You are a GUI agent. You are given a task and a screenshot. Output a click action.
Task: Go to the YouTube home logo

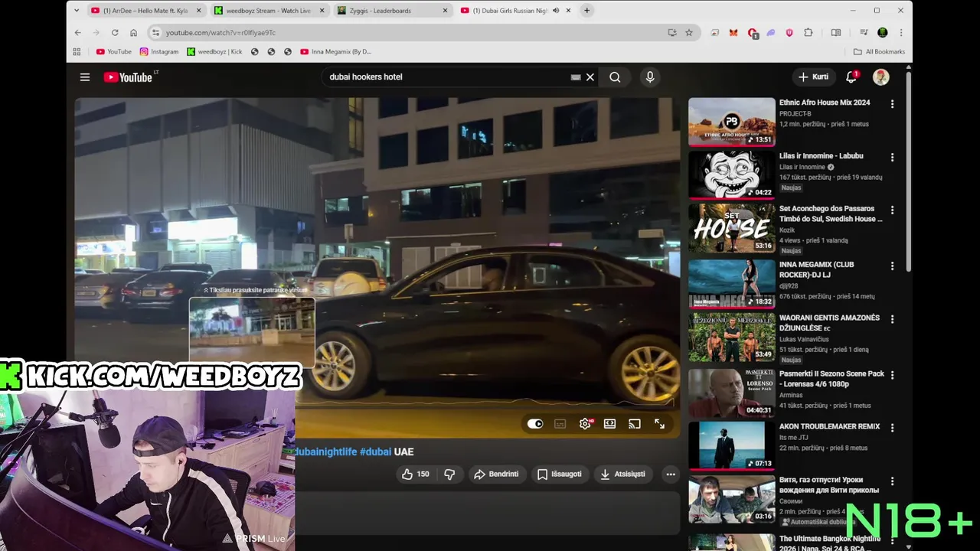pos(129,77)
